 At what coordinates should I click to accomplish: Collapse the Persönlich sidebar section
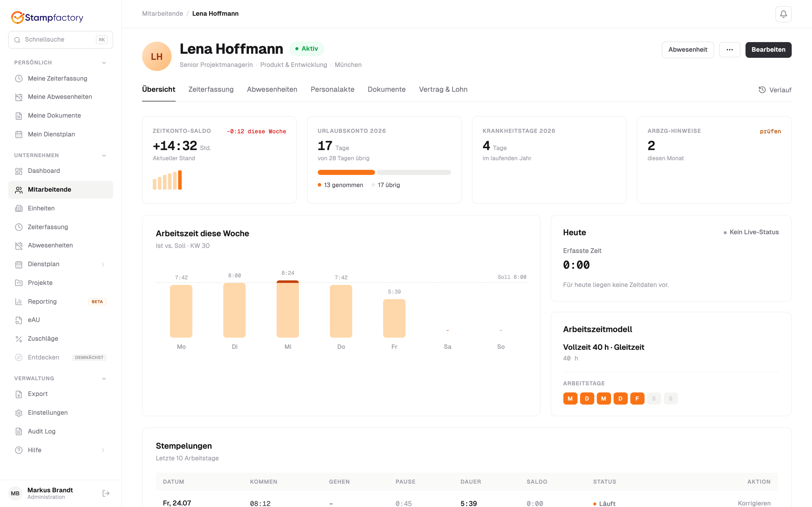tap(104, 63)
